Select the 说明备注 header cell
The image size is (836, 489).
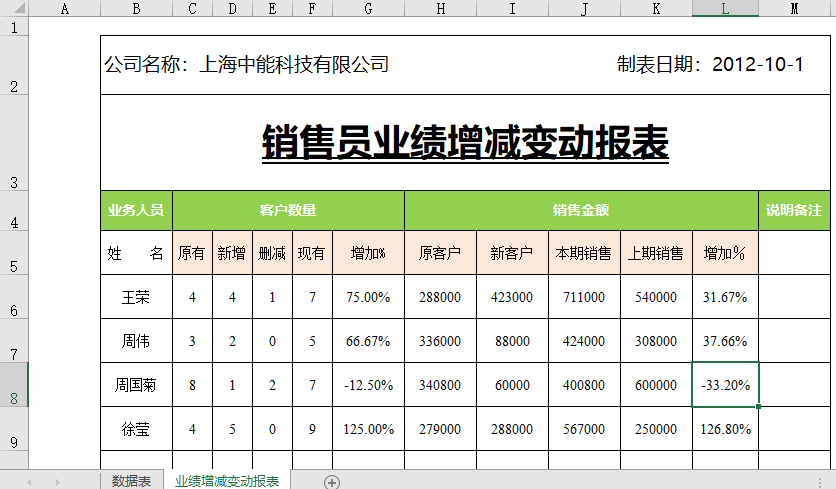coord(794,210)
